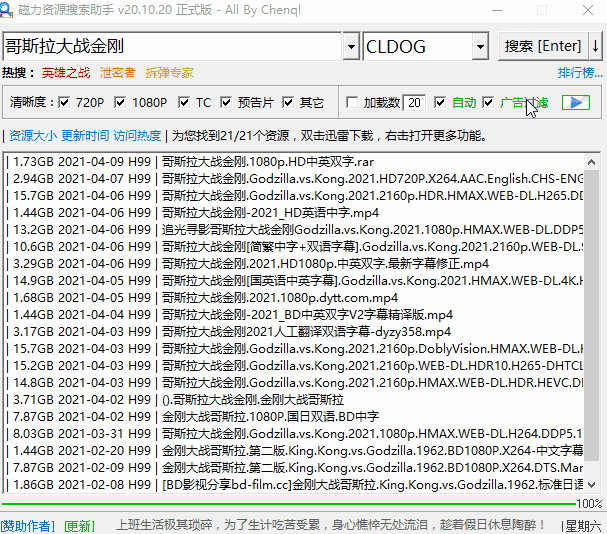Select the 7.87GB 2021-02-09 DTS row
The height and width of the screenshot is (534, 607).
tap(295, 468)
